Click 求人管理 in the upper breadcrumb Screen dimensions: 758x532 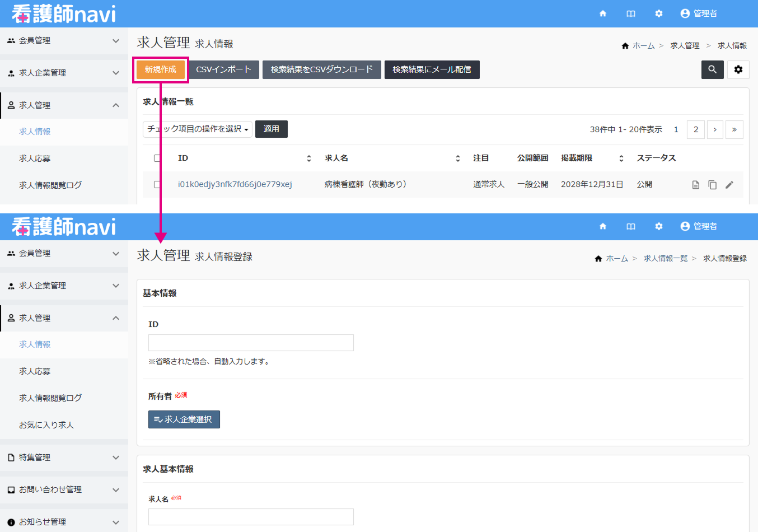click(685, 46)
